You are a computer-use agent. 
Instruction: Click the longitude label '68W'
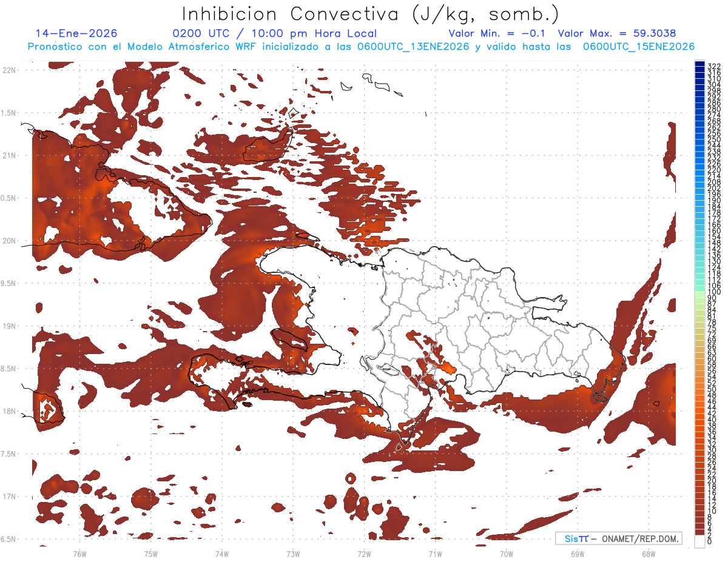point(649,554)
